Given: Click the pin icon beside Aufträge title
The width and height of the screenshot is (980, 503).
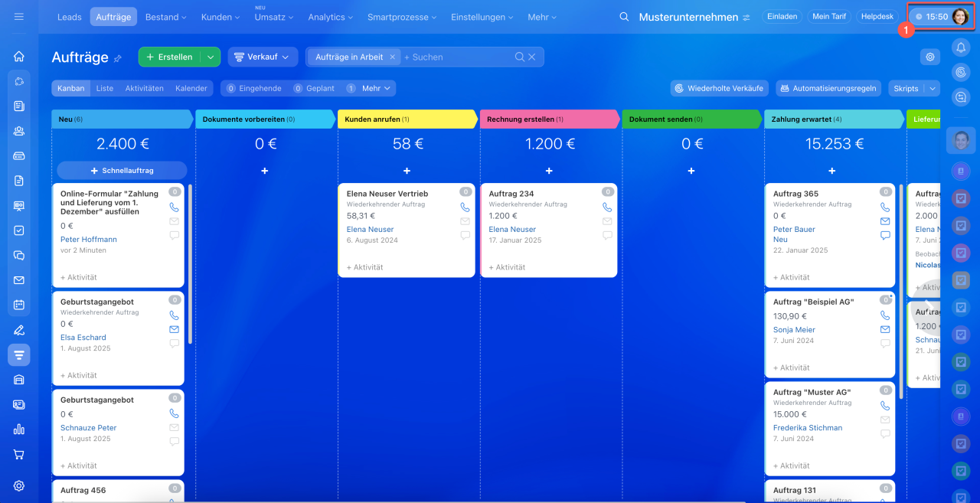Looking at the screenshot, I should (118, 58).
